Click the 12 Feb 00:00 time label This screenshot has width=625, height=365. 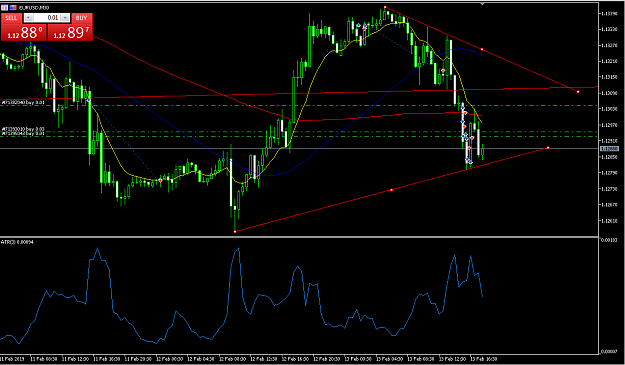pyautogui.click(x=170, y=359)
